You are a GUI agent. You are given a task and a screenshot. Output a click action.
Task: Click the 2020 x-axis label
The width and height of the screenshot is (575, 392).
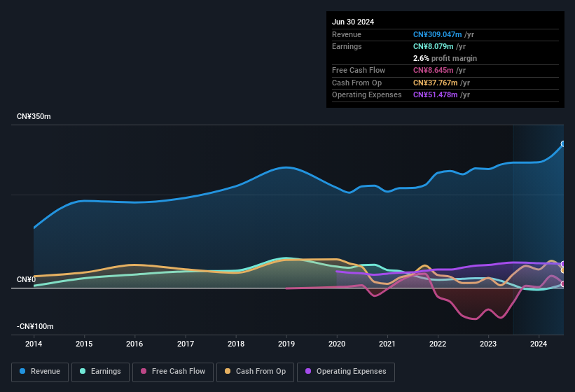point(337,344)
